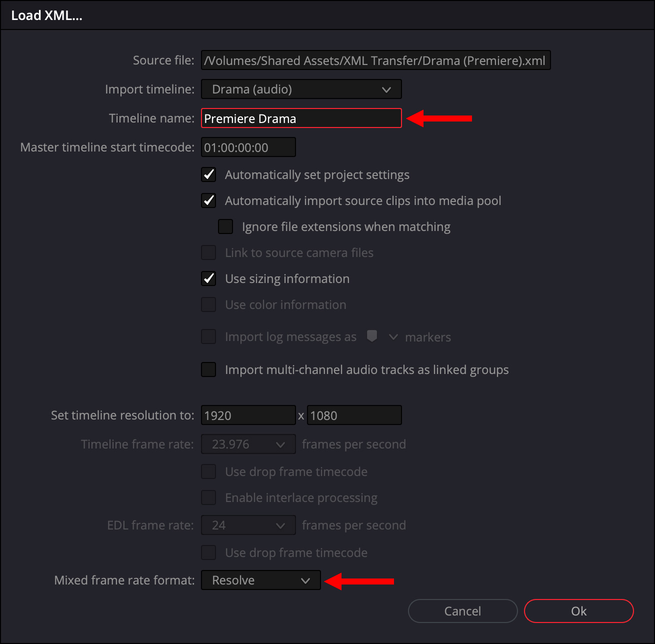
Task: Click the Timeline name field
Action: point(301,118)
